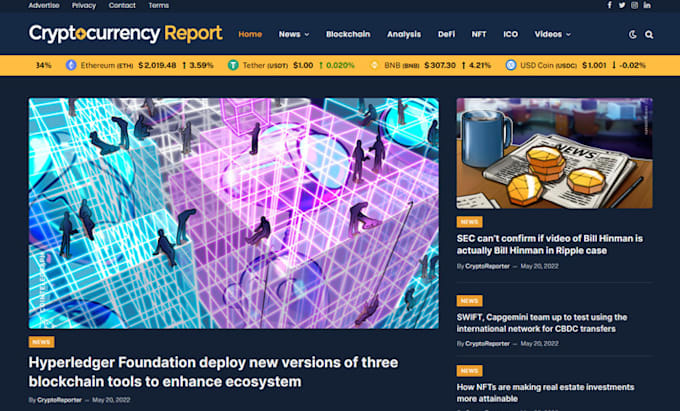
Task: Open the ICO menu item
Action: tap(510, 34)
